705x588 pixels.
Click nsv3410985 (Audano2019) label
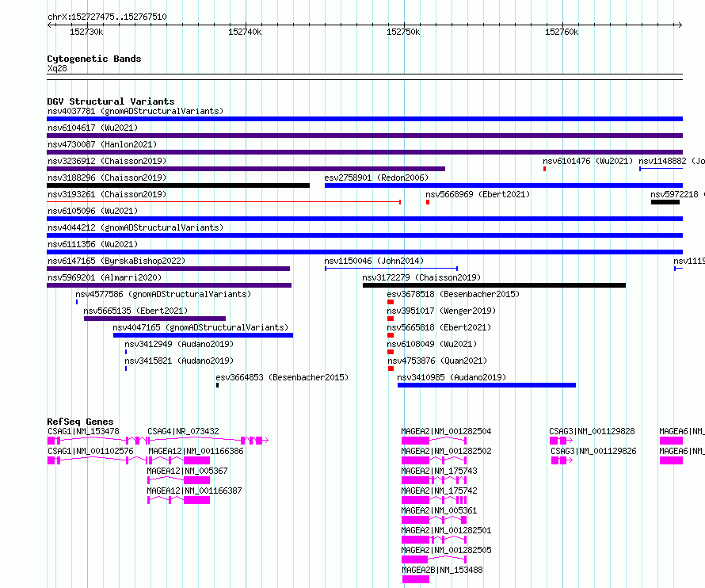[x=452, y=377]
